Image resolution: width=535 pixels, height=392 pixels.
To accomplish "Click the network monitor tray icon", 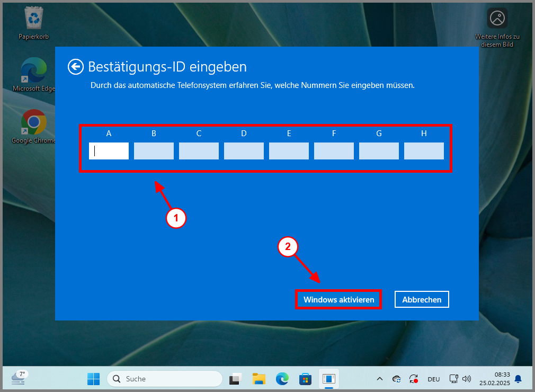I will click(454, 379).
